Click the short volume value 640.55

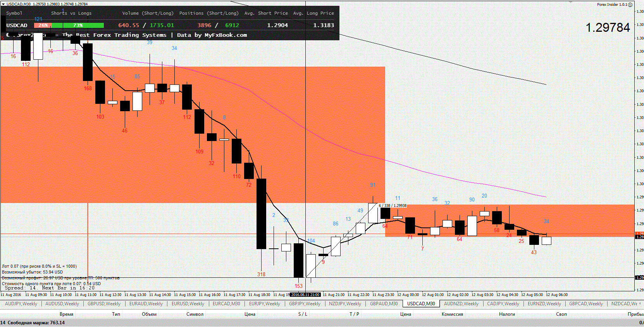129,25
